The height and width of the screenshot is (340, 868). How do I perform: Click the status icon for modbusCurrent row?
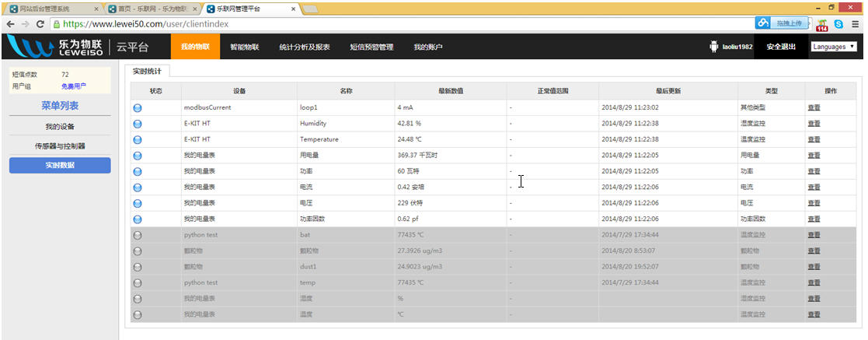[x=138, y=108]
